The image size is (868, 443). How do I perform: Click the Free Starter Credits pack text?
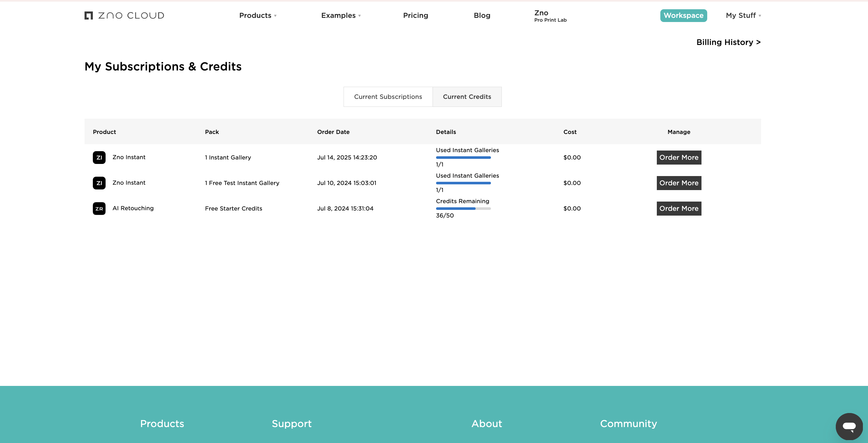tap(233, 209)
